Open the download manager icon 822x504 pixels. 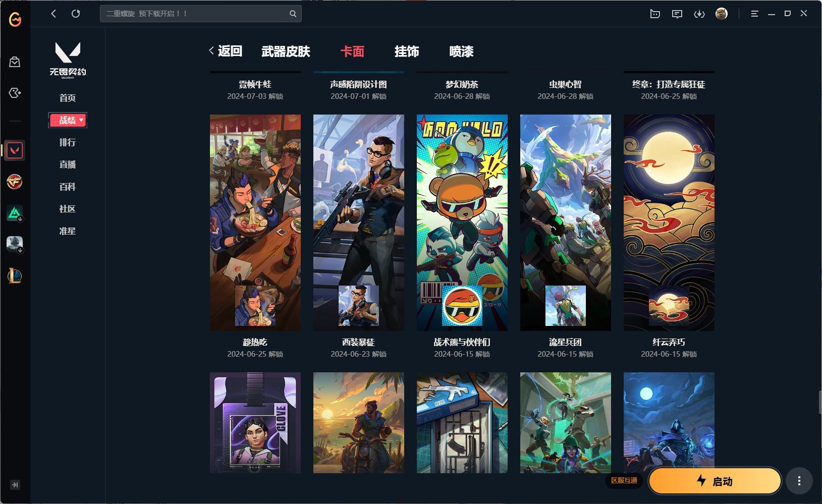700,14
